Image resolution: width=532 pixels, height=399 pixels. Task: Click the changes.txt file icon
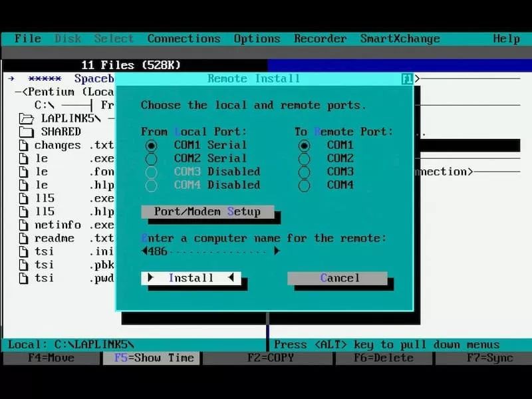[23, 145]
